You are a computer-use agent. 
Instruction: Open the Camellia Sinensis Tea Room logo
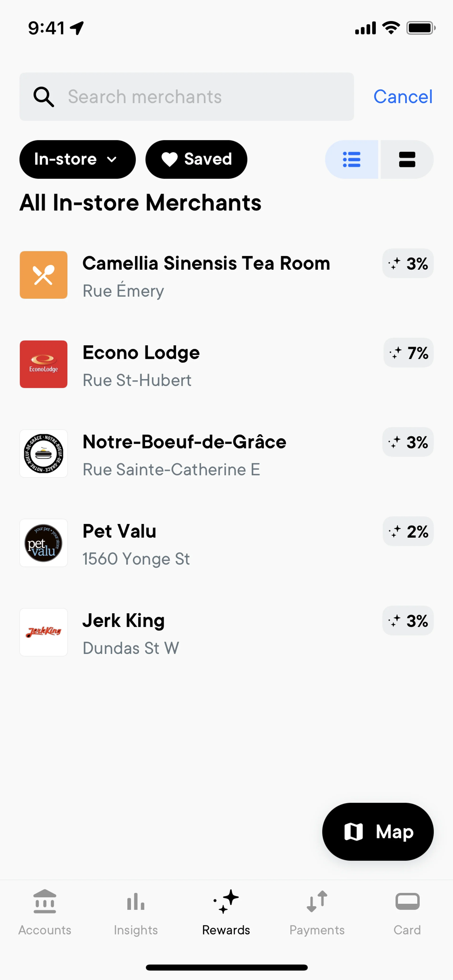point(44,275)
